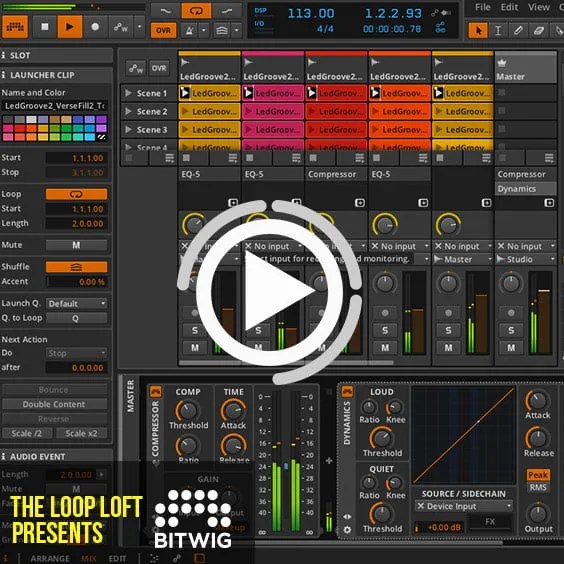Image resolution: width=564 pixels, height=564 pixels.
Task: Select the eraser tool
Action: click(x=538, y=31)
